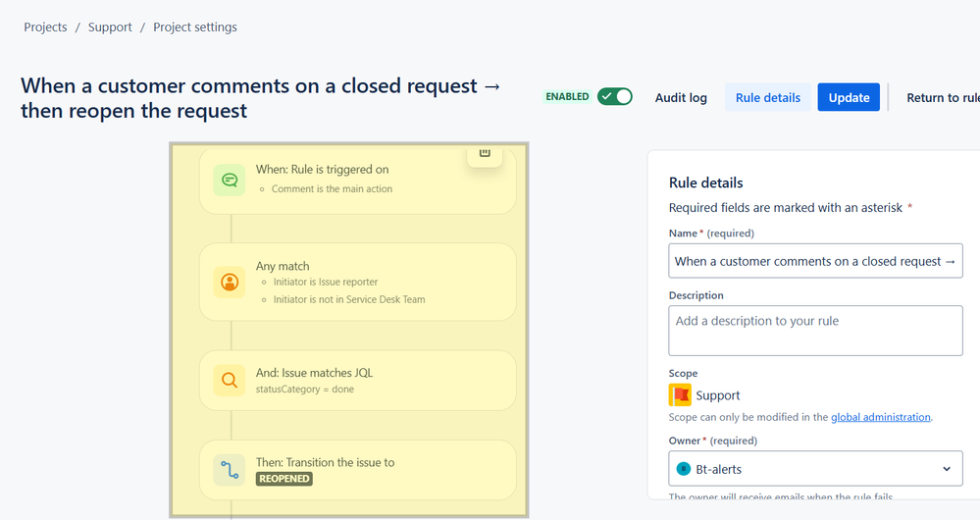Select the Rule details tab
The width and height of the screenshot is (980, 520).
768,97
